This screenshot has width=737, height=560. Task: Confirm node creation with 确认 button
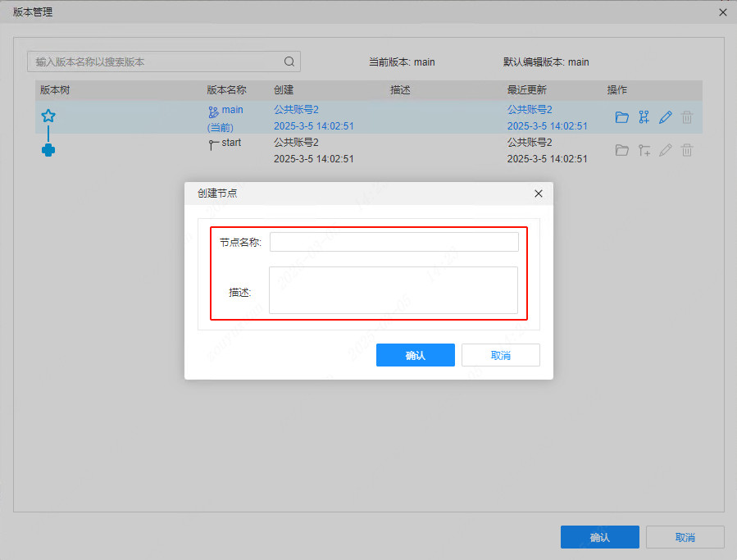415,354
